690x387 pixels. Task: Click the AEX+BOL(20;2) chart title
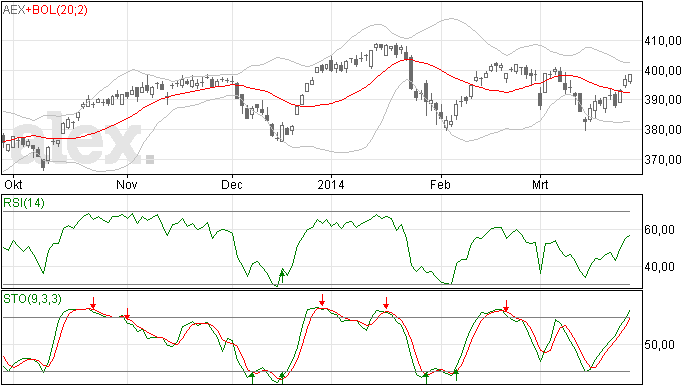point(45,10)
